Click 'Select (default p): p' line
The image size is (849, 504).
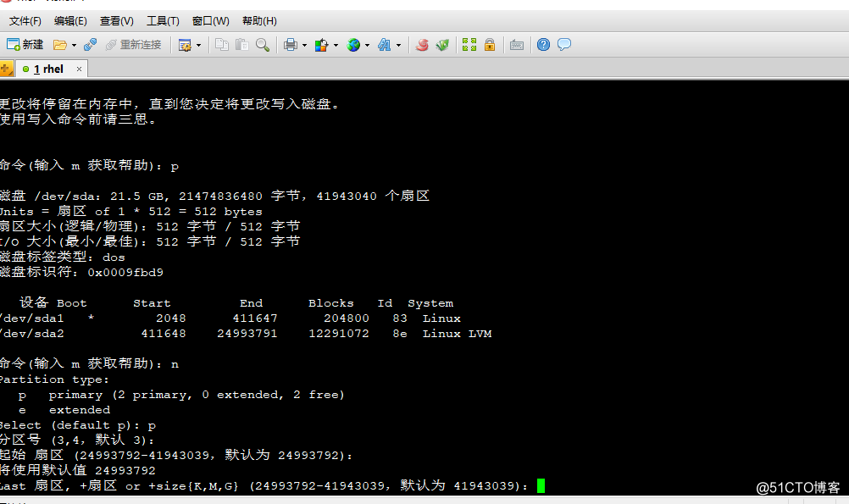[x=77, y=425]
